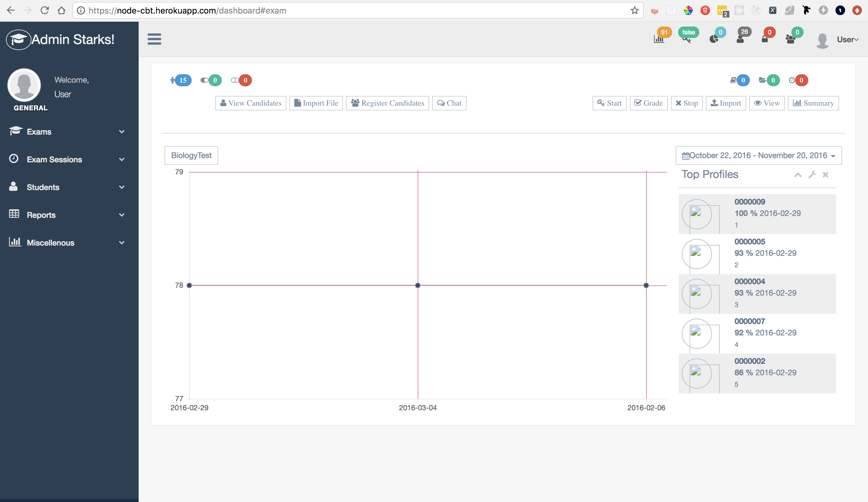Open user icon with 26 badge
The height and width of the screenshot is (502, 868).
740,39
